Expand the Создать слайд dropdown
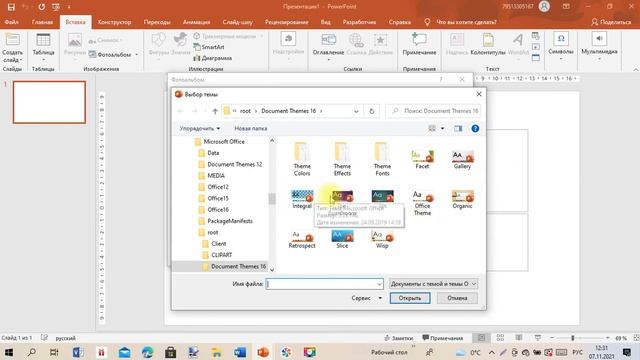640x360 pixels. [x=12, y=56]
